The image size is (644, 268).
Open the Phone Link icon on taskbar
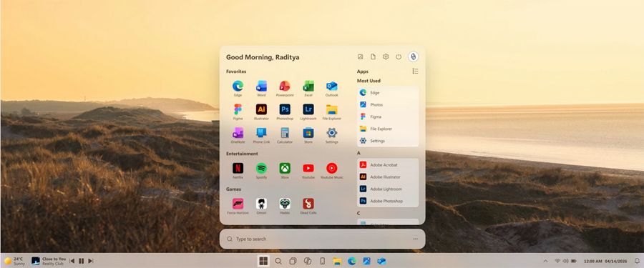coord(323,261)
